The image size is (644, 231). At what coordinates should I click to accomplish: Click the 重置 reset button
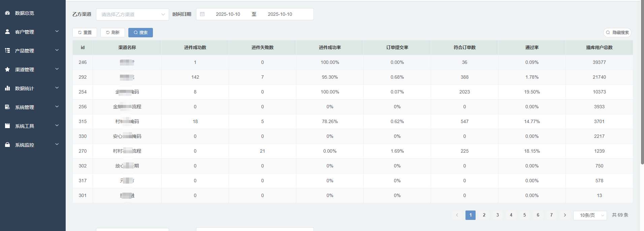[85, 33]
